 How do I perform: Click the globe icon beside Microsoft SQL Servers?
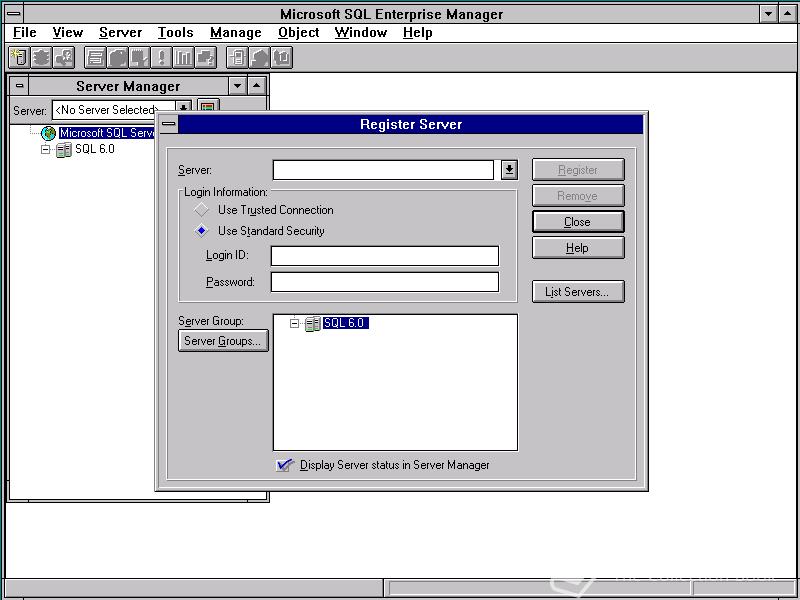coord(48,134)
